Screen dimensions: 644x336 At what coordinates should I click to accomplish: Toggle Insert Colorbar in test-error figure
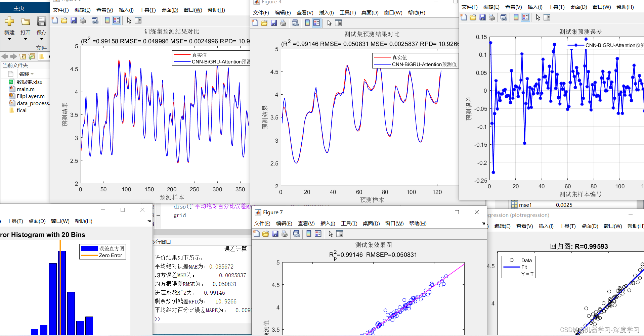point(516,17)
